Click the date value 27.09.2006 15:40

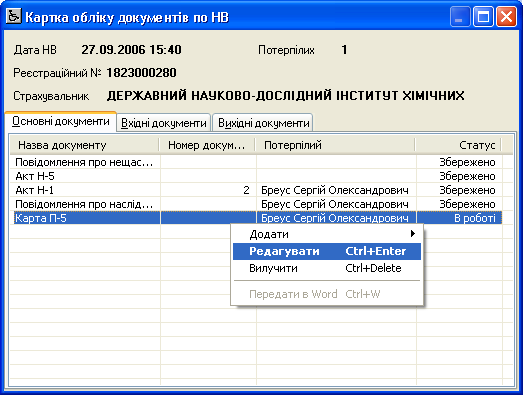pos(131,50)
